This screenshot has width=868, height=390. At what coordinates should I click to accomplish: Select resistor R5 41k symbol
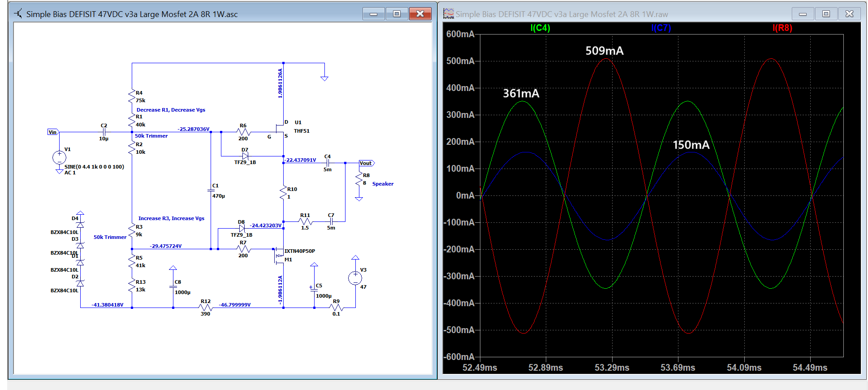(132, 261)
